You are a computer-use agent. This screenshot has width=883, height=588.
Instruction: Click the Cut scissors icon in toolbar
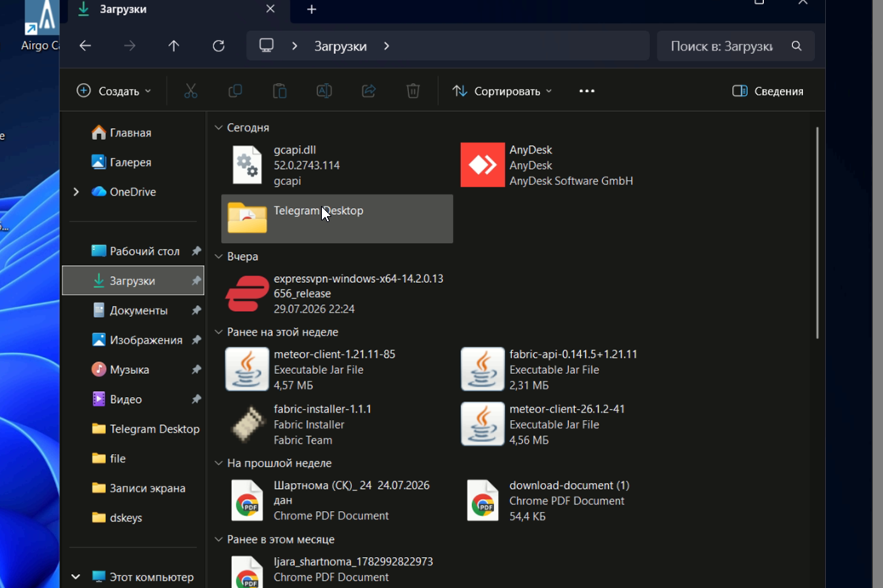[x=191, y=91]
